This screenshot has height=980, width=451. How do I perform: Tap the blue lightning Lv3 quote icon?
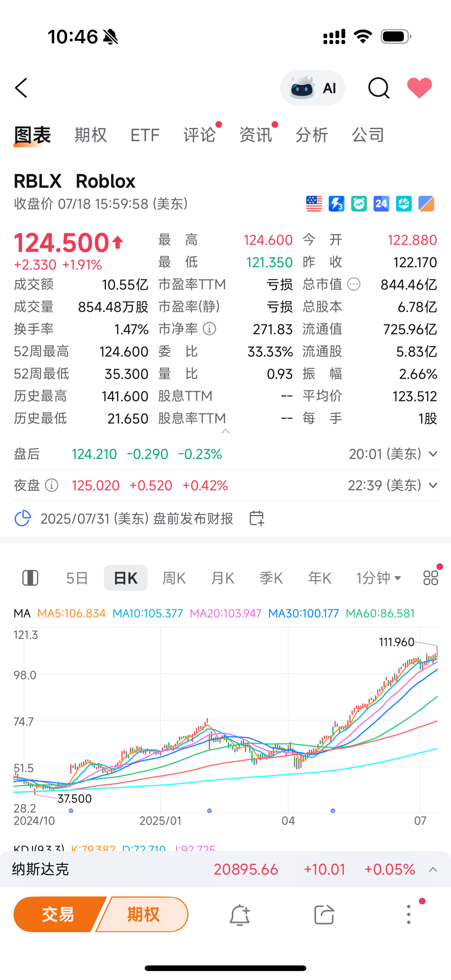[337, 204]
